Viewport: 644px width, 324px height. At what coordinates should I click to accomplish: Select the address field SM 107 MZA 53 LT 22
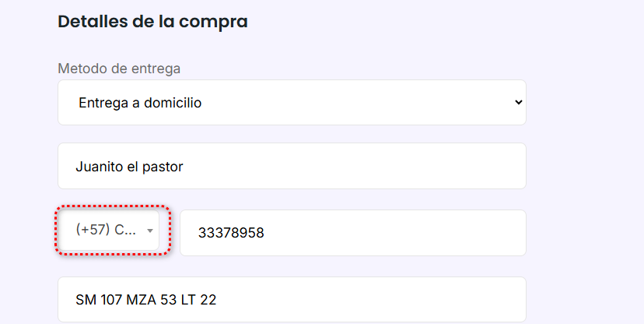tap(292, 300)
